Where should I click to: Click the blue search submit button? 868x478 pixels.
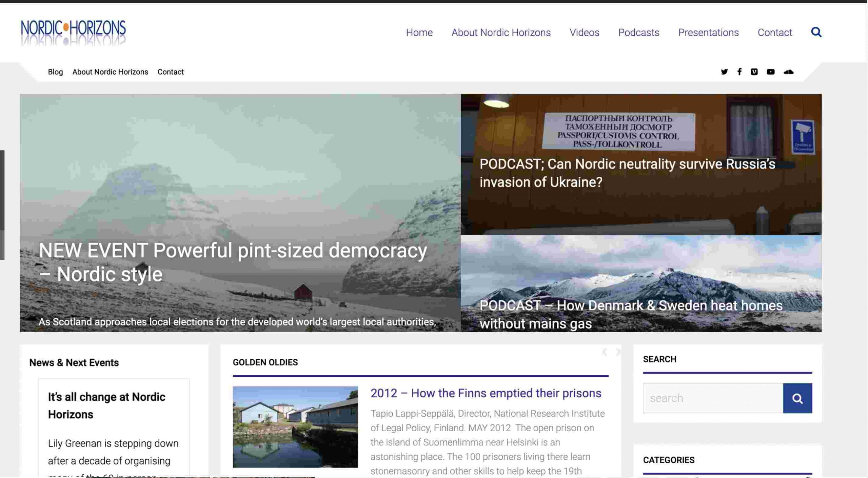[797, 398]
